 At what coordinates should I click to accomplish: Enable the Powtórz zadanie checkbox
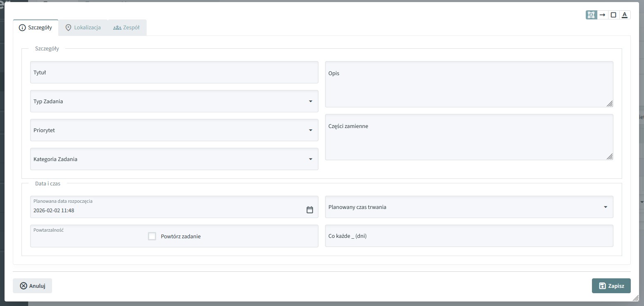click(x=152, y=236)
